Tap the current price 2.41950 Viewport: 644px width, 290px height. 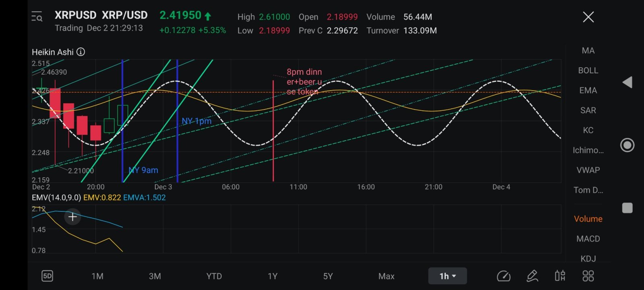click(x=180, y=15)
